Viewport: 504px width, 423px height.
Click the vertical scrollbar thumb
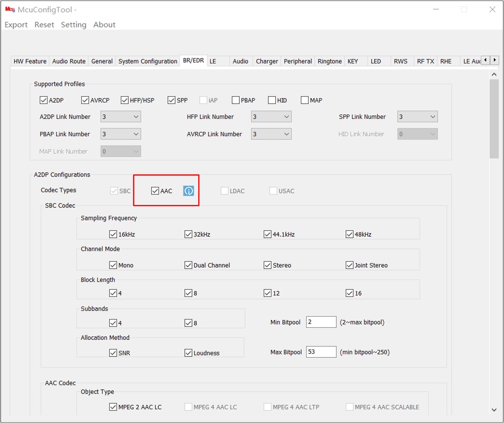(494, 119)
